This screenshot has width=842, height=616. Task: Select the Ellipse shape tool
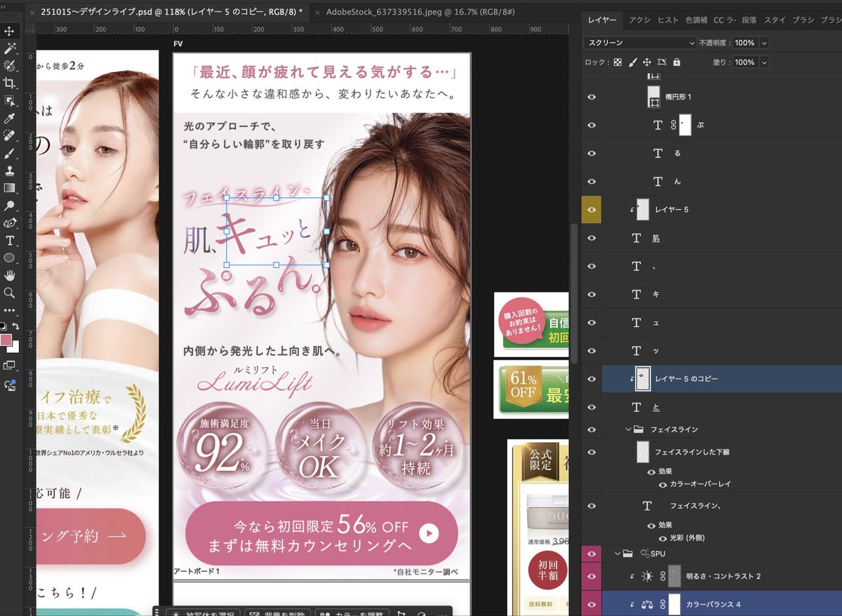click(10, 258)
